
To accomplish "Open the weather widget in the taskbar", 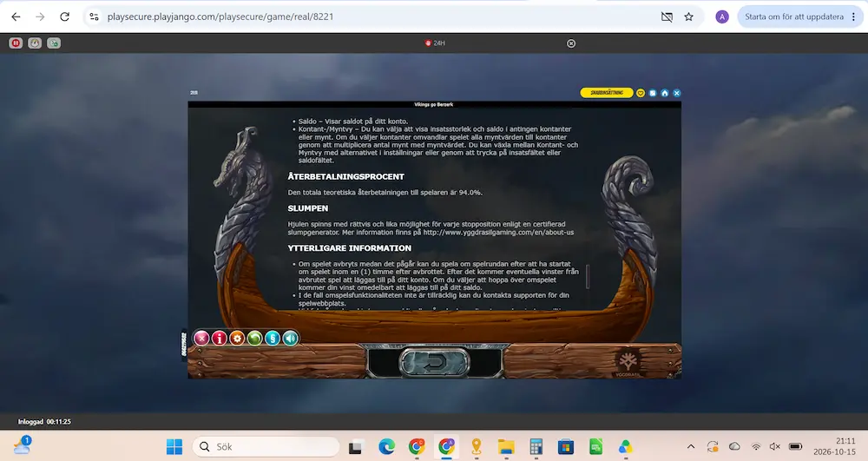I will [23, 445].
